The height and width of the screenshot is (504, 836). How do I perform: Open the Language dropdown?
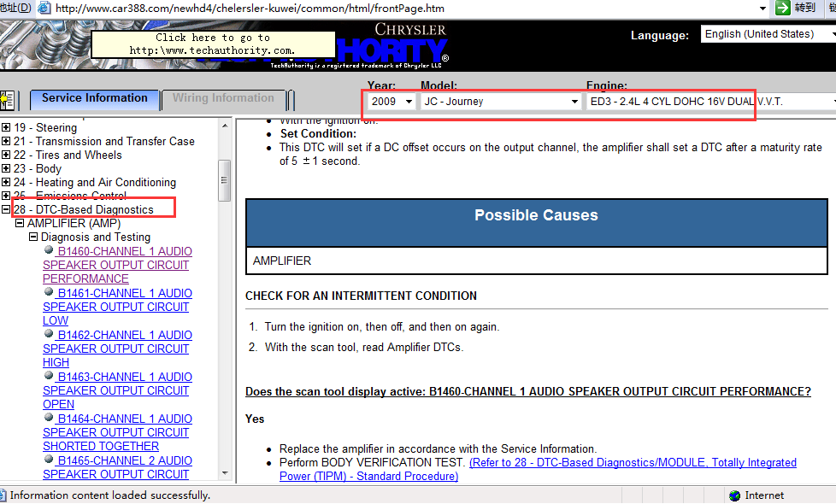pyautogui.click(x=768, y=34)
